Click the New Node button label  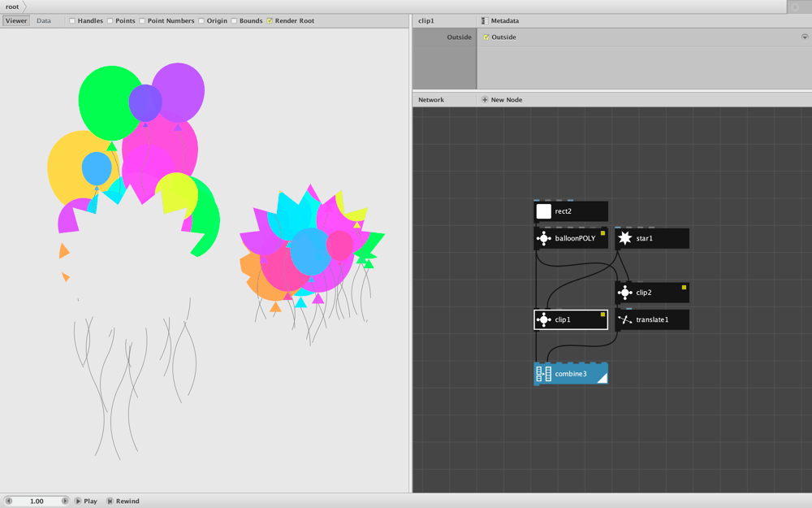(x=507, y=99)
